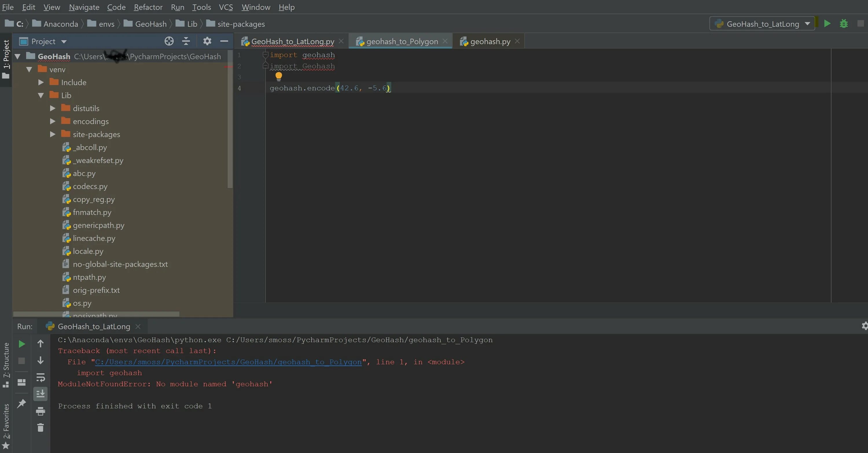
Task: Open the Tools menu
Action: pyautogui.click(x=201, y=7)
